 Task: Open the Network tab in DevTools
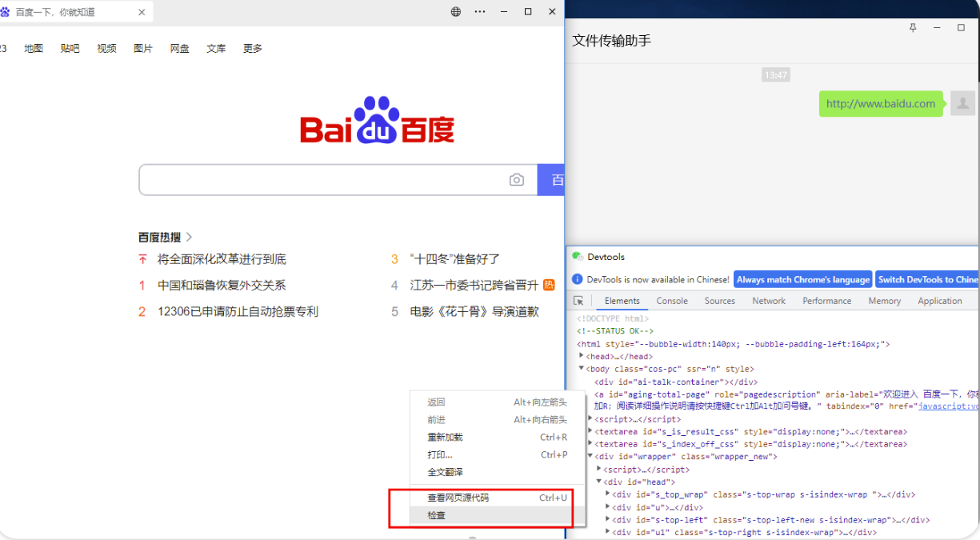tap(769, 301)
